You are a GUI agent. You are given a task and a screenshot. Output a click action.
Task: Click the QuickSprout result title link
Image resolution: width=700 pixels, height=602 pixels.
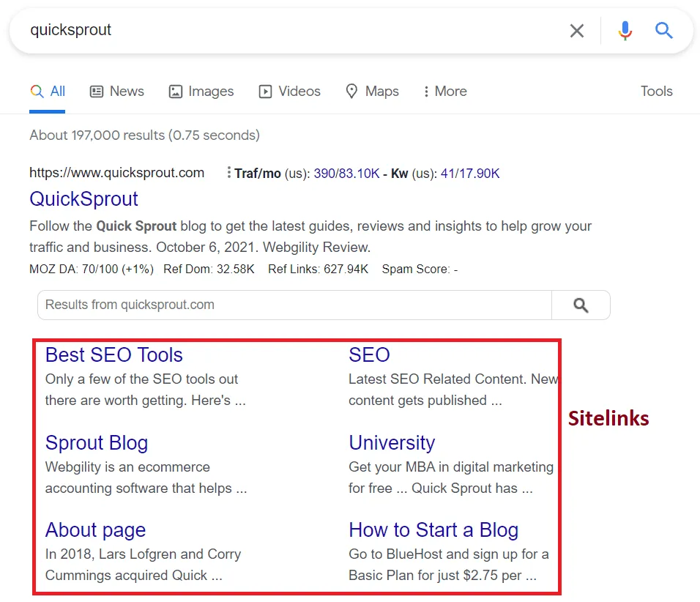(83, 199)
